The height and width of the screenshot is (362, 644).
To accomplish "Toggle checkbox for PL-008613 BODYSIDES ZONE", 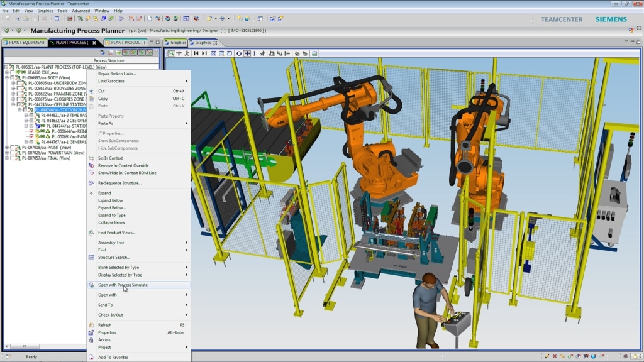I will (x=18, y=88).
